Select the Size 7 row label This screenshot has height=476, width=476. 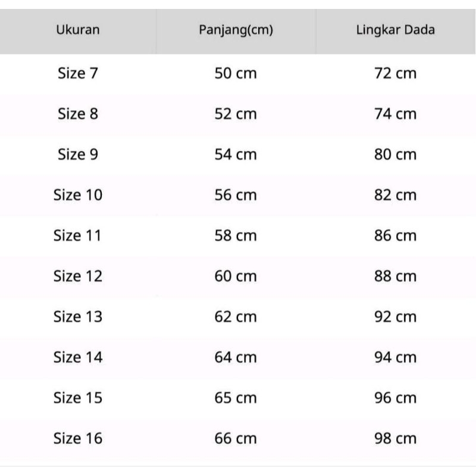pyautogui.click(x=78, y=74)
